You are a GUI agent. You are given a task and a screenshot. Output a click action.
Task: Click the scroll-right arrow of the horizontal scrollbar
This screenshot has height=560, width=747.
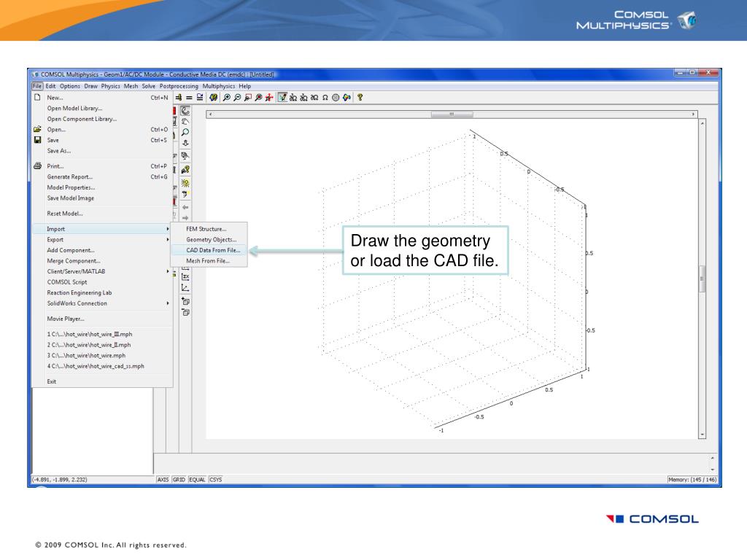click(693, 114)
